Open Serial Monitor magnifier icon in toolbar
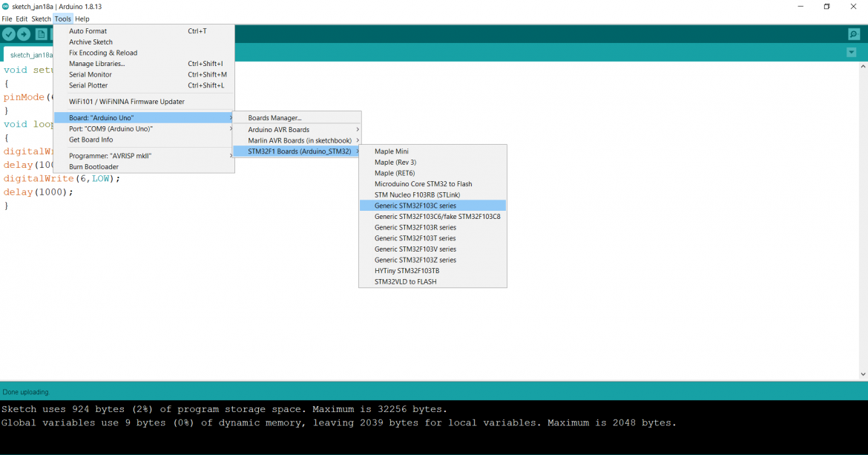 click(x=854, y=34)
